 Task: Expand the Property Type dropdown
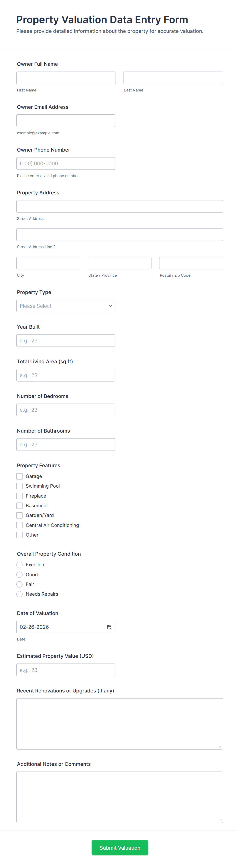point(66,306)
